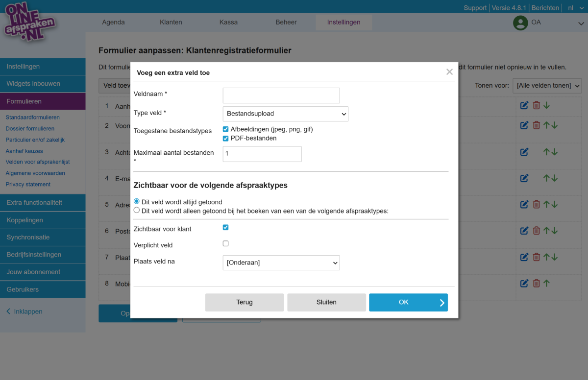The image size is (588, 380).
Task: Focus the Veldnaam input field
Action: point(281,95)
